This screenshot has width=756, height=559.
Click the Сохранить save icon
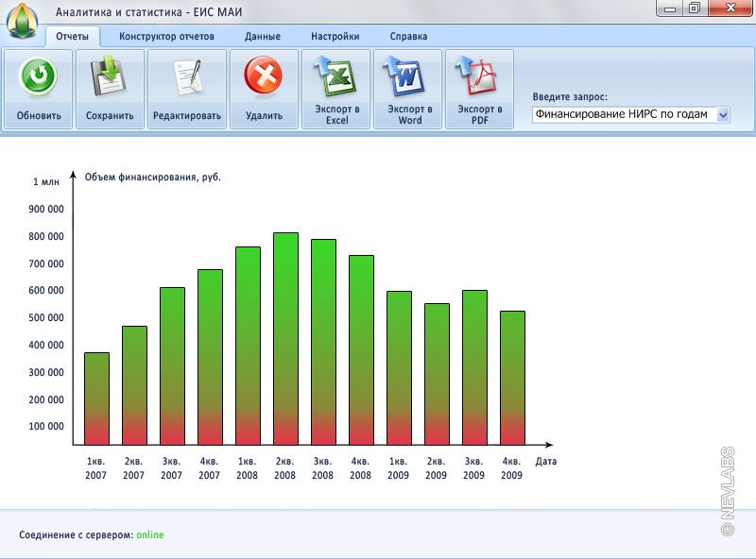(109, 76)
